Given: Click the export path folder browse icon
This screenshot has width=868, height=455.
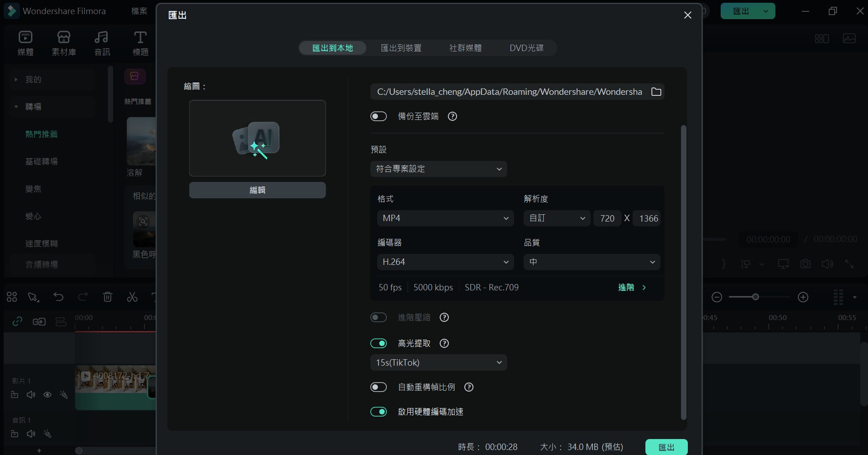Looking at the screenshot, I should point(656,92).
